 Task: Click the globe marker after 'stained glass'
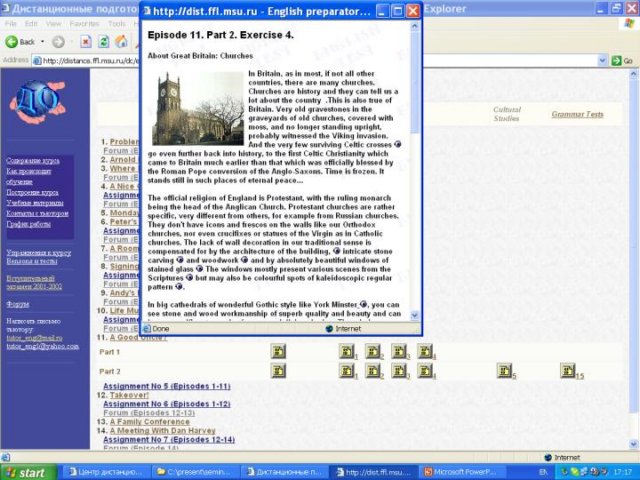click(200, 269)
